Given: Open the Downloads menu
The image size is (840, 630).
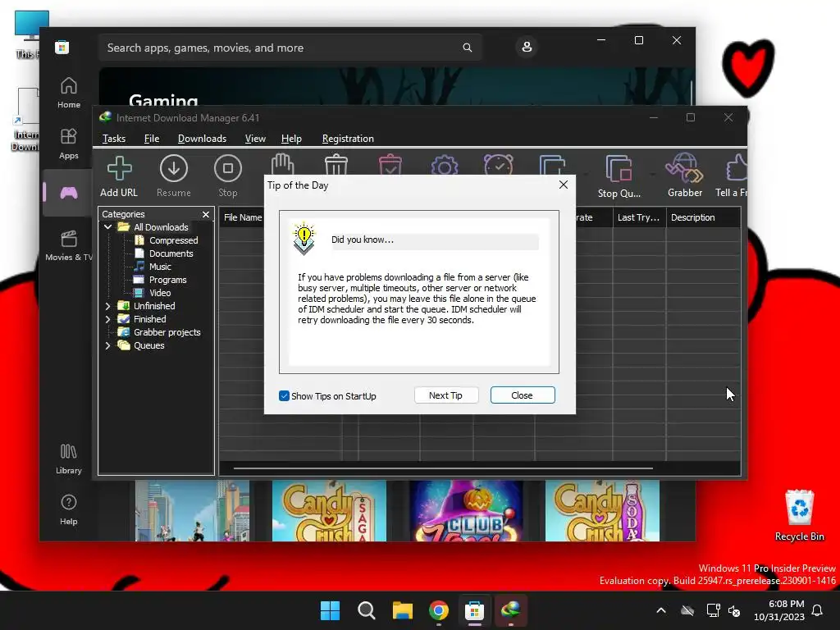Looking at the screenshot, I should pos(202,139).
